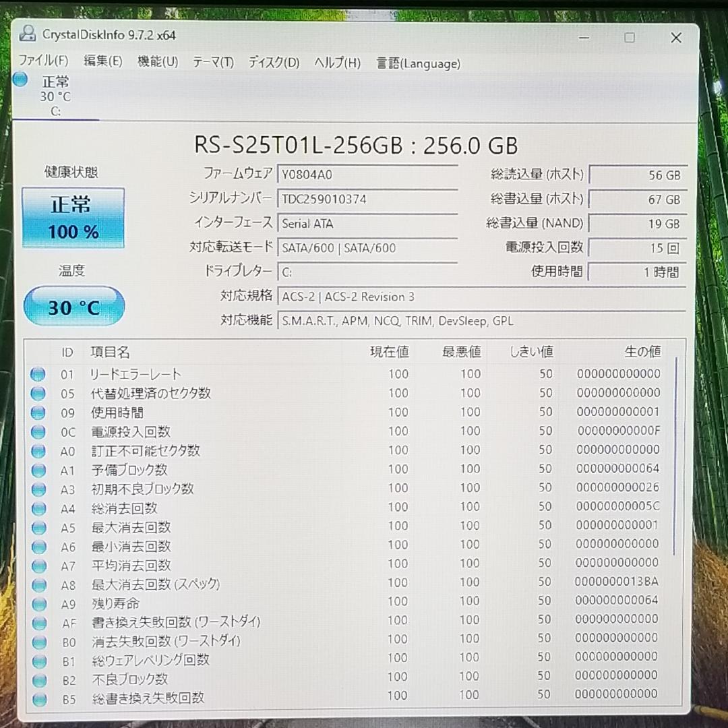Image resolution: width=728 pixels, height=728 pixels.
Task: Click the blue circle beside 総消去回数
Action: [x=38, y=506]
